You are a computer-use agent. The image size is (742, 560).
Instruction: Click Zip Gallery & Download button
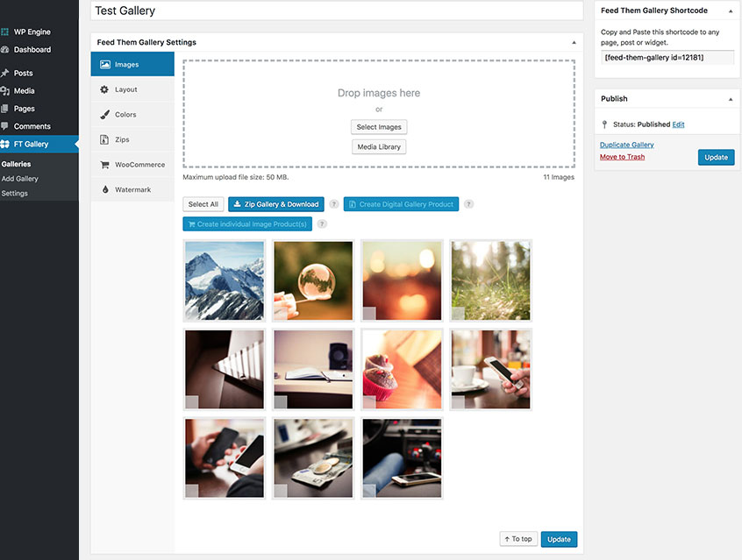[x=276, y=204]
